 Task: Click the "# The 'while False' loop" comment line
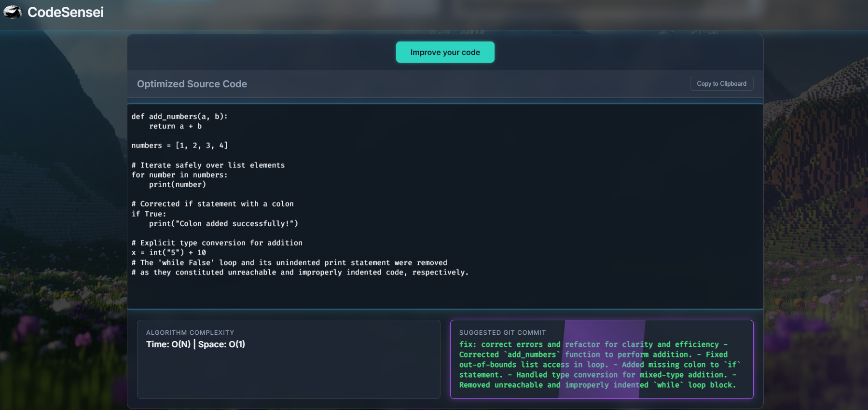click(289, 262)
